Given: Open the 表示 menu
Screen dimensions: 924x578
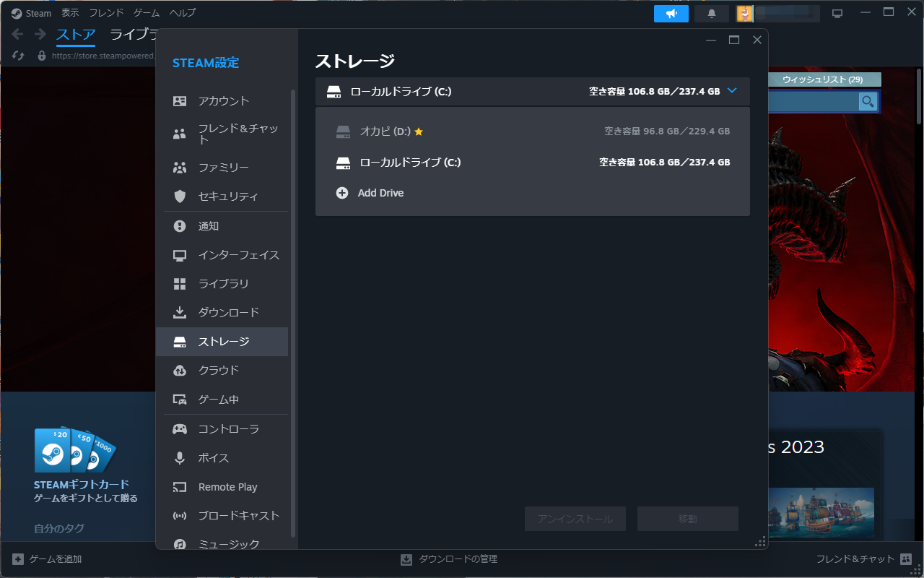Looking at the screenshot, I should coord(69,12).
